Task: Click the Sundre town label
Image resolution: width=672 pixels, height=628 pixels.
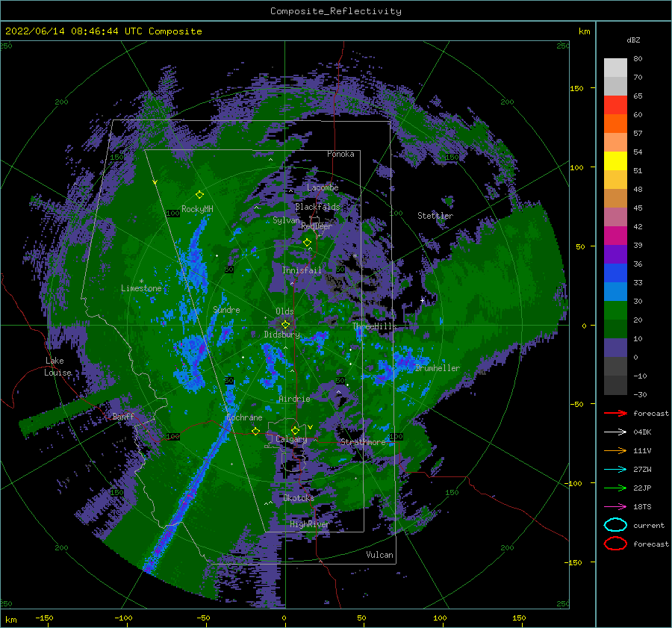Action: (x=226, y=309)
